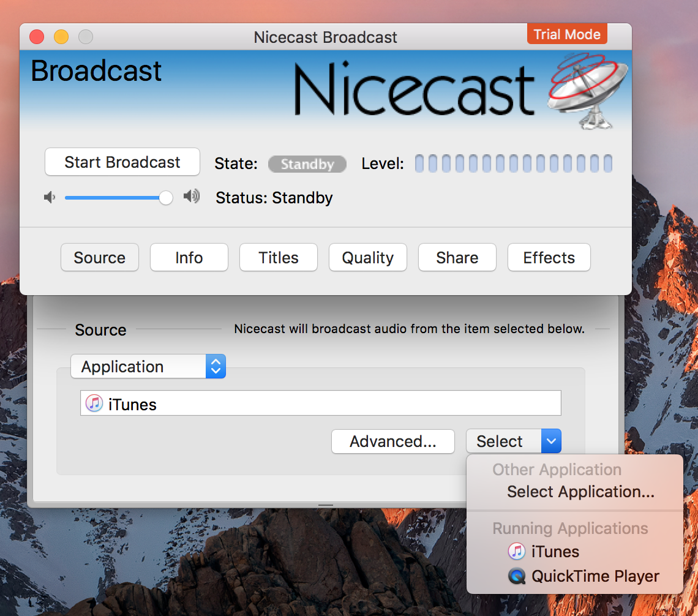Choose QuickTime Player from Running Applications
This screenshot has width=698, height=616.
pos(575,576)
